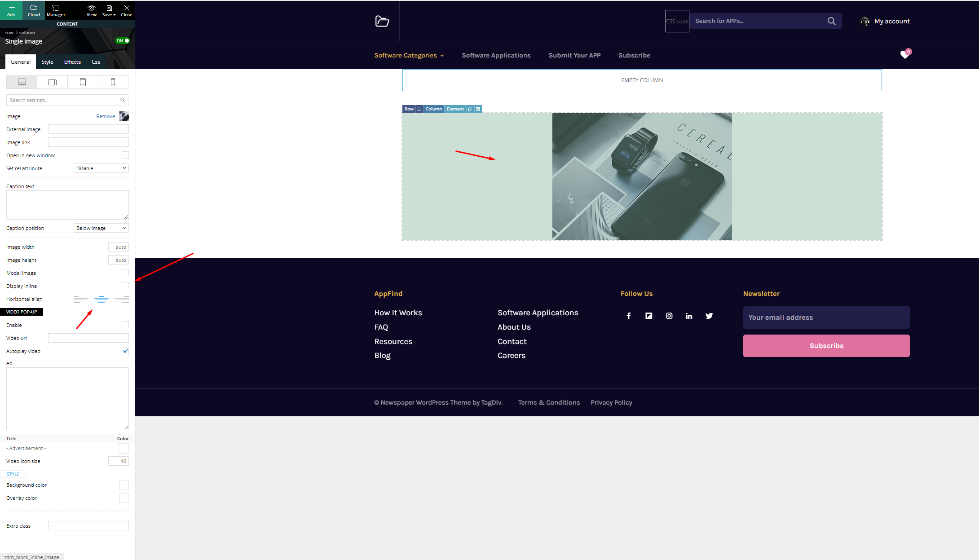This screenshot has height=560, width=979.
Task: Switch to the General tab
Action: [21, 62]
